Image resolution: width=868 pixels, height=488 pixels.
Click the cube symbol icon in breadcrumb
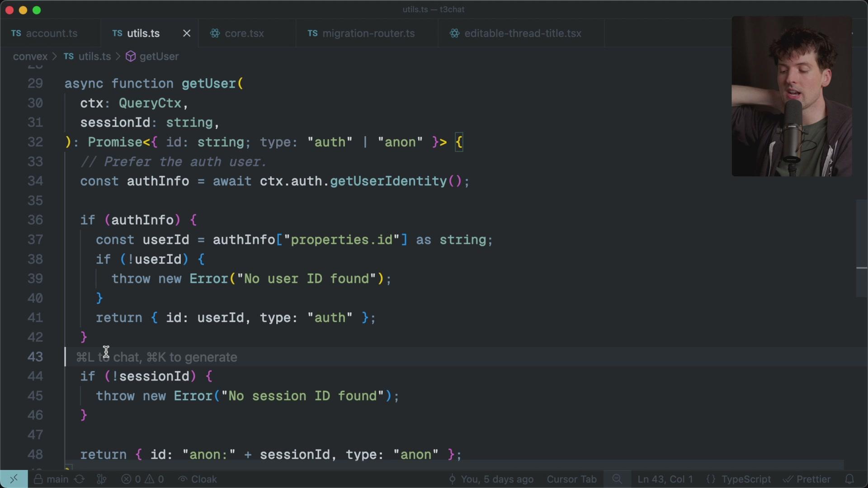(x=131, y=56)
